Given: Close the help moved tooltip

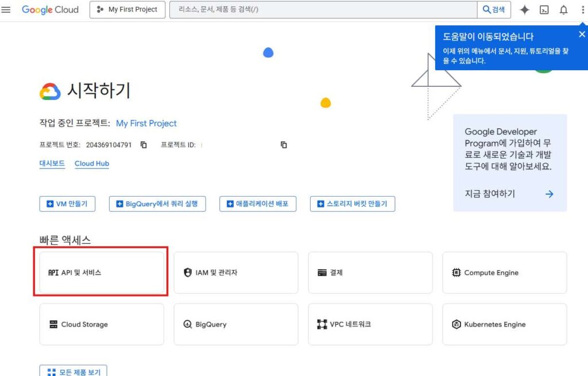Looking at the screenshot, I should click(582, 34).
